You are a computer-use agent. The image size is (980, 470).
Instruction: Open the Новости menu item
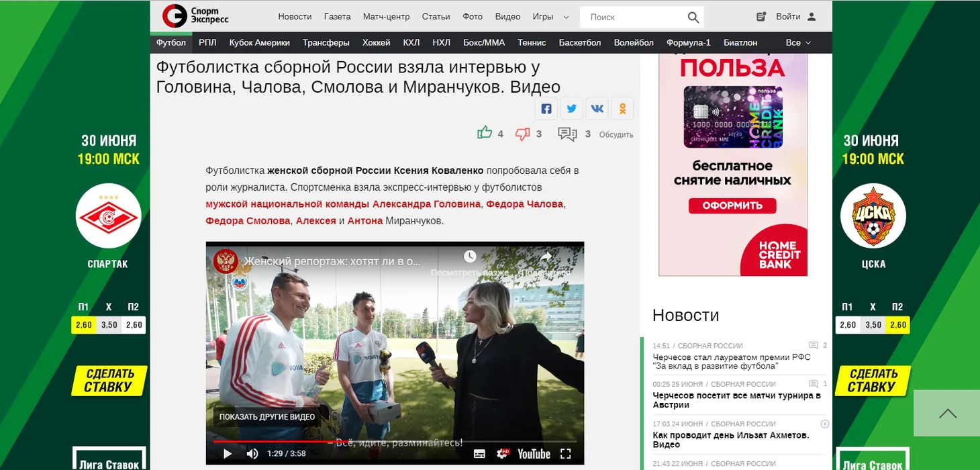tap(295, 17)
